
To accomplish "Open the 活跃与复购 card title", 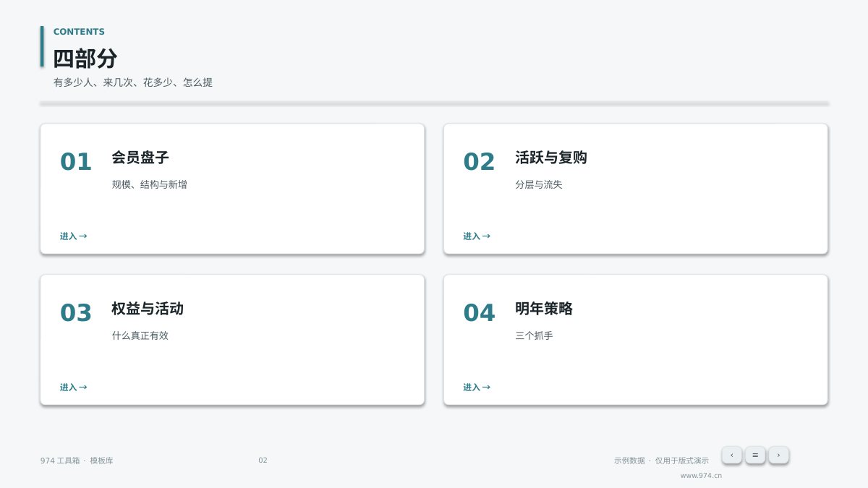I will [551, 158].
